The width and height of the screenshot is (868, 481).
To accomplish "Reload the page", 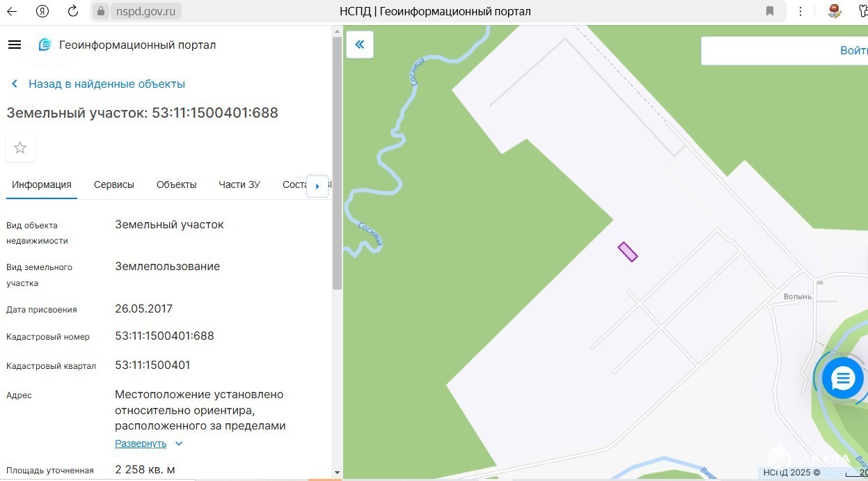I will pyautogui.click(x=73, y=11).
